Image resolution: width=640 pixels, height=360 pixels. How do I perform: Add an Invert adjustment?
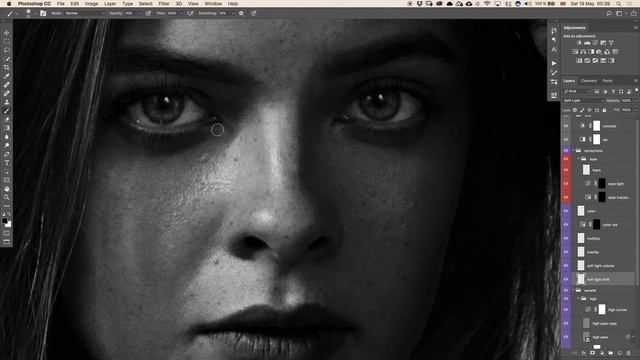(579, 60)
